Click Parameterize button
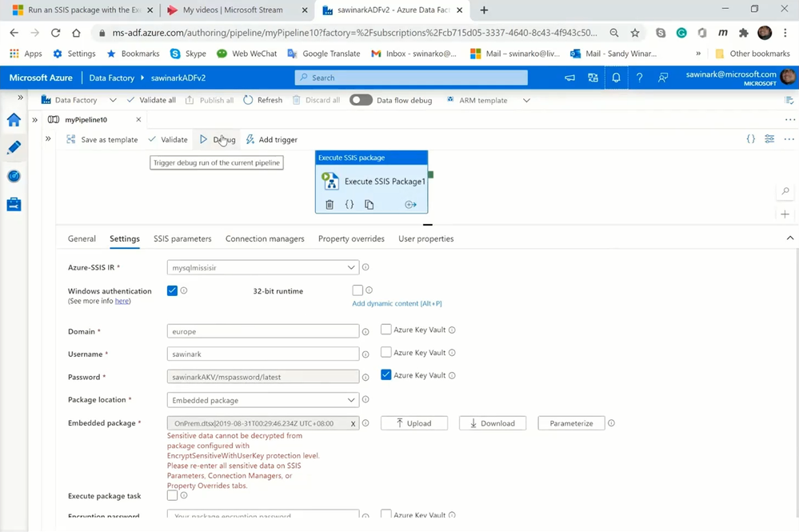Viewport: 799px width, 532px height. (x=571, y=423)
